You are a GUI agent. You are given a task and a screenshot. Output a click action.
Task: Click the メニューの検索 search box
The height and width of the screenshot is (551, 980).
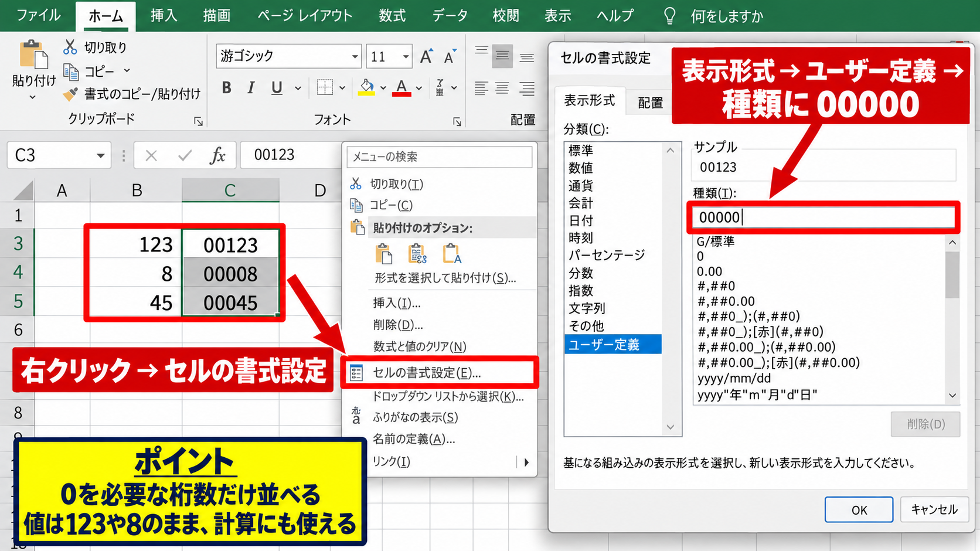[440, 157]
